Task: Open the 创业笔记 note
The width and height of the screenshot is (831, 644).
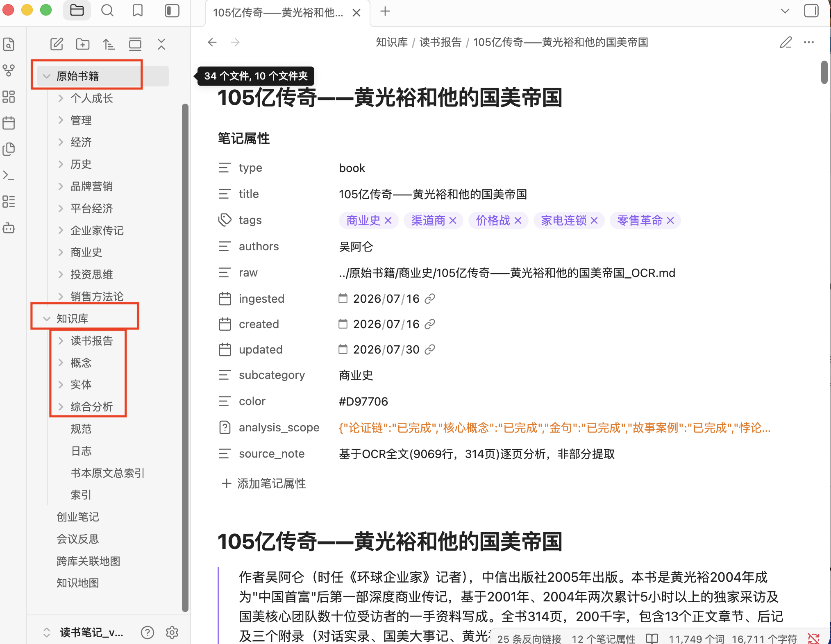Action: pyautogui.click(x=78, y=517)
